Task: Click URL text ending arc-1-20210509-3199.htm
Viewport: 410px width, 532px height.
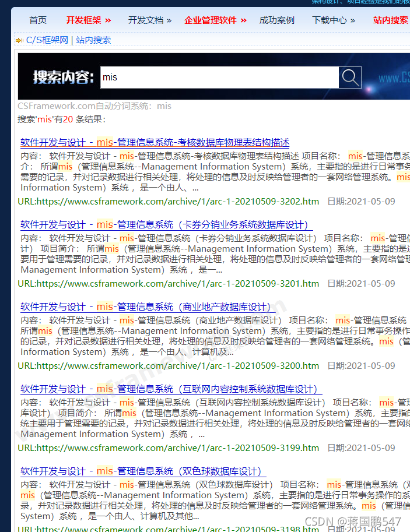Action: pyautogui.click(x=169, y=448)
